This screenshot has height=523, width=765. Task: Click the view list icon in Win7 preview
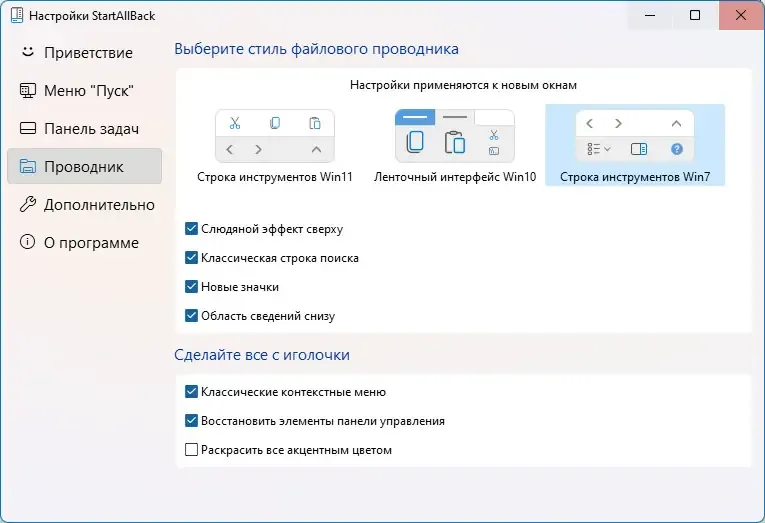pos(599,149)
